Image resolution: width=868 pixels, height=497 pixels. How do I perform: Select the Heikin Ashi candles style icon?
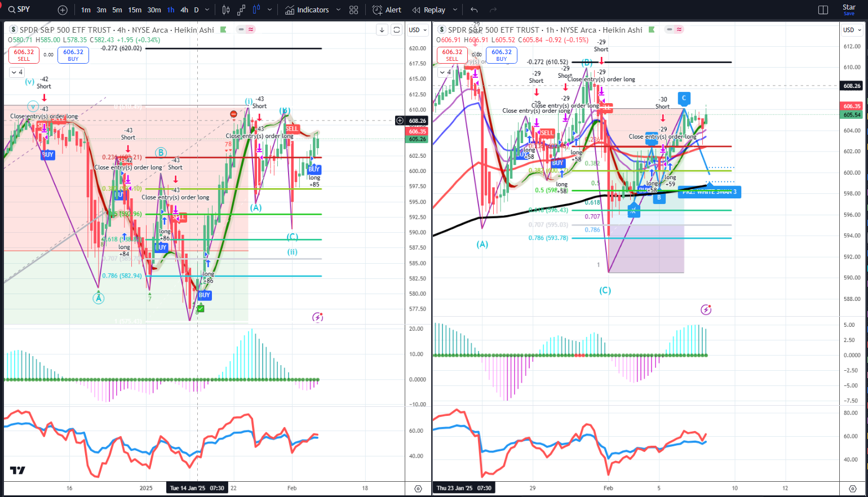click(x=257, y=10)
